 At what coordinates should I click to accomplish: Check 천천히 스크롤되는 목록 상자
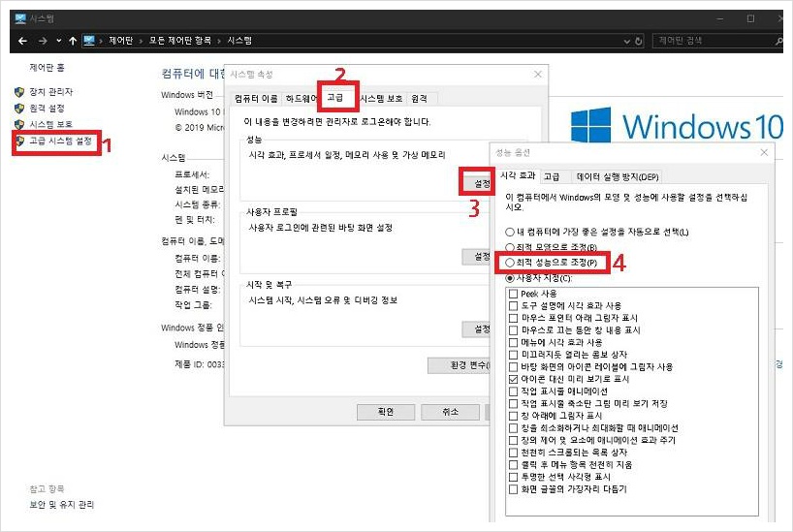tap(513, 453)
